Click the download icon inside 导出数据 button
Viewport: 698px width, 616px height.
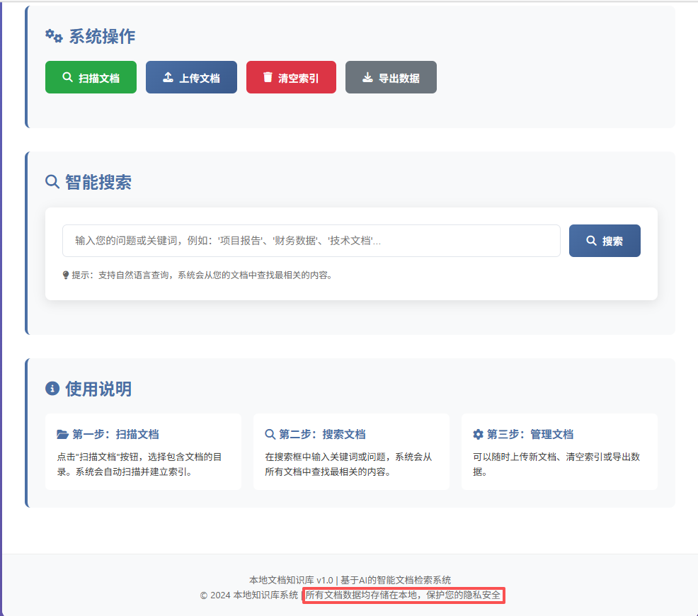point(369,76)
